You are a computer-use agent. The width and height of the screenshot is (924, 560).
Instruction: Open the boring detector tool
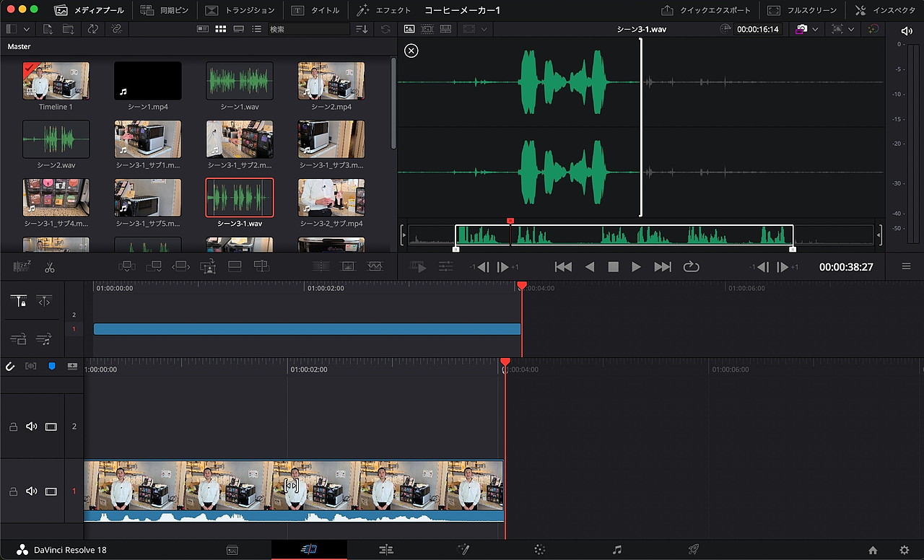coord(22,267)
